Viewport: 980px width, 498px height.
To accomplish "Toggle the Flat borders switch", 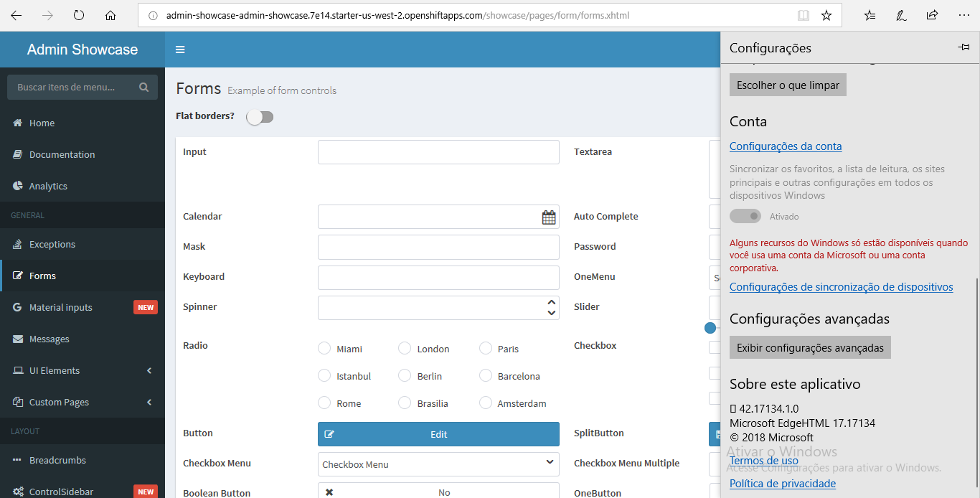I will coord(260,117).
